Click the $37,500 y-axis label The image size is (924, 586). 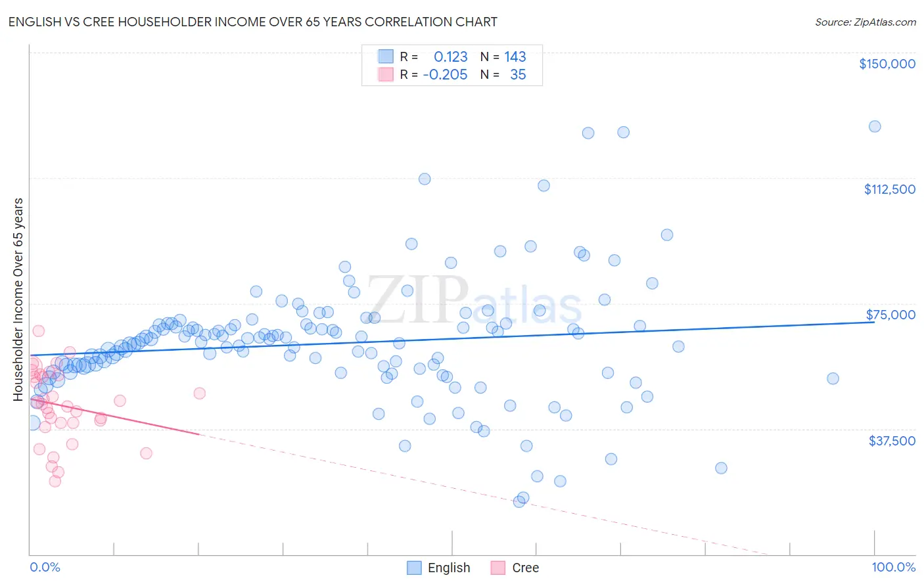pos(892,441)
